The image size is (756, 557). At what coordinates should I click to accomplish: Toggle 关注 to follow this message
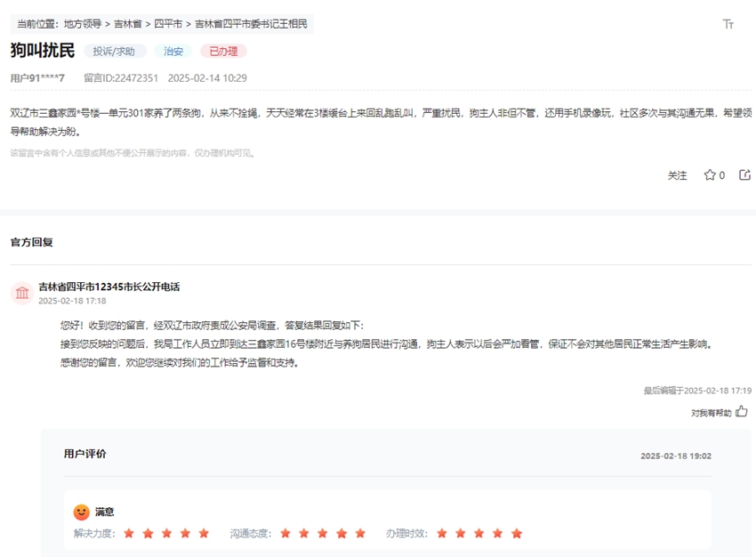pyautogui.click(x=679, y=175)
